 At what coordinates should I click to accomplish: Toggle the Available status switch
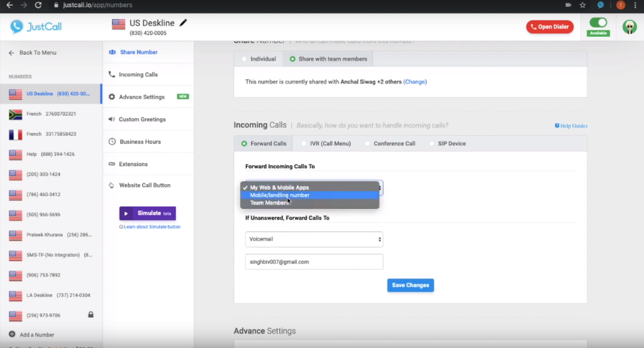[598, 23]
